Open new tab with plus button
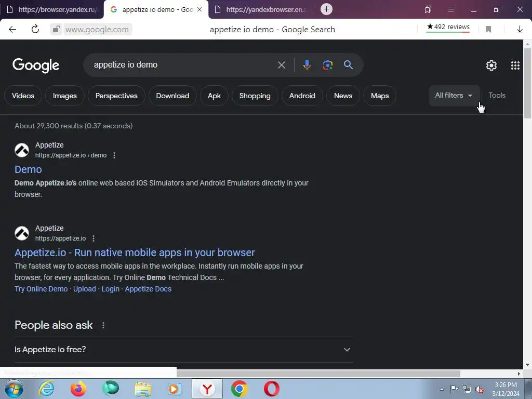Viewport: 532px width, 399px height. coord(326,9)
